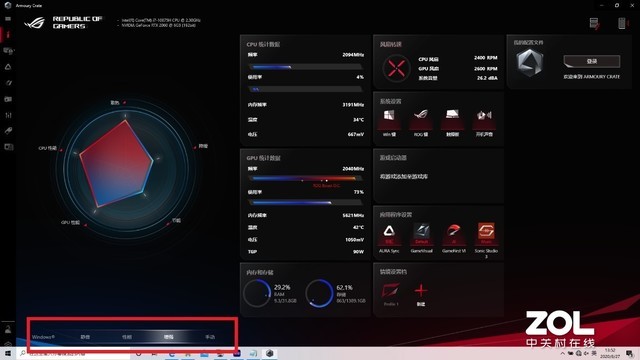The width and height of the screenshot is (640, 360).
Task: Click the CPU 性能 radar label
Action: 47,148
